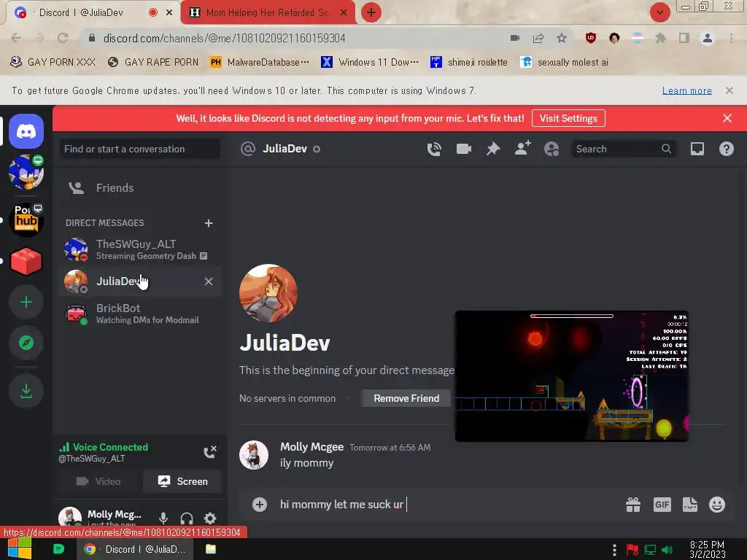Image resolution: width=747 pixels, height=560 pixels.
Task: Click the Remove Friend button
Action: [x=406, y=398]
